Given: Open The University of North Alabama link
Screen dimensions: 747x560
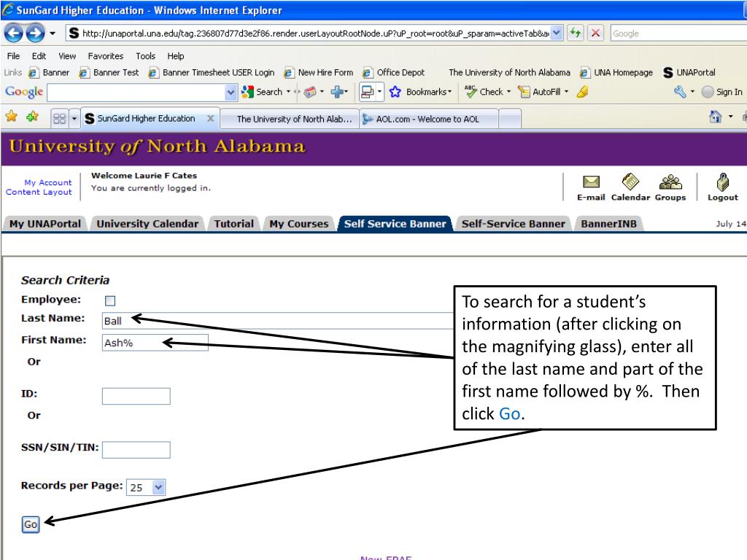Looking at the screenshot, I should (509, 72).
